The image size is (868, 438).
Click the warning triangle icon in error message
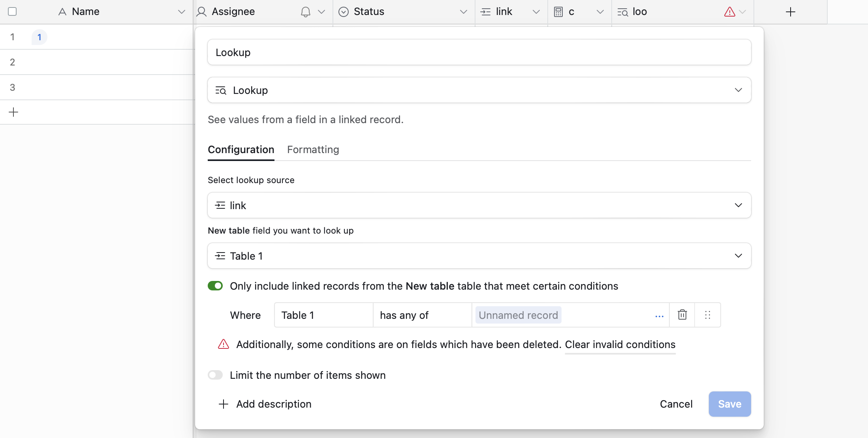point(222,344)
